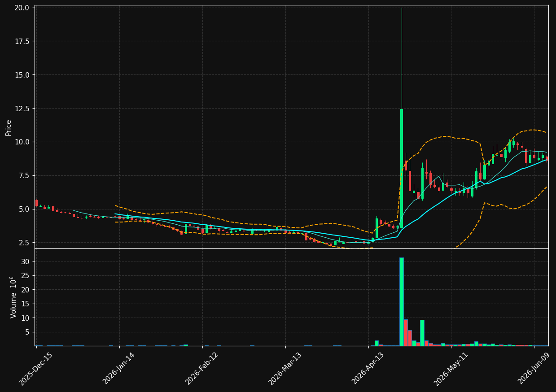Image resolution: width=556 pixels, height=392 pixels.
Task: Click the 20.0 price tick label
Action: [22, 8]
